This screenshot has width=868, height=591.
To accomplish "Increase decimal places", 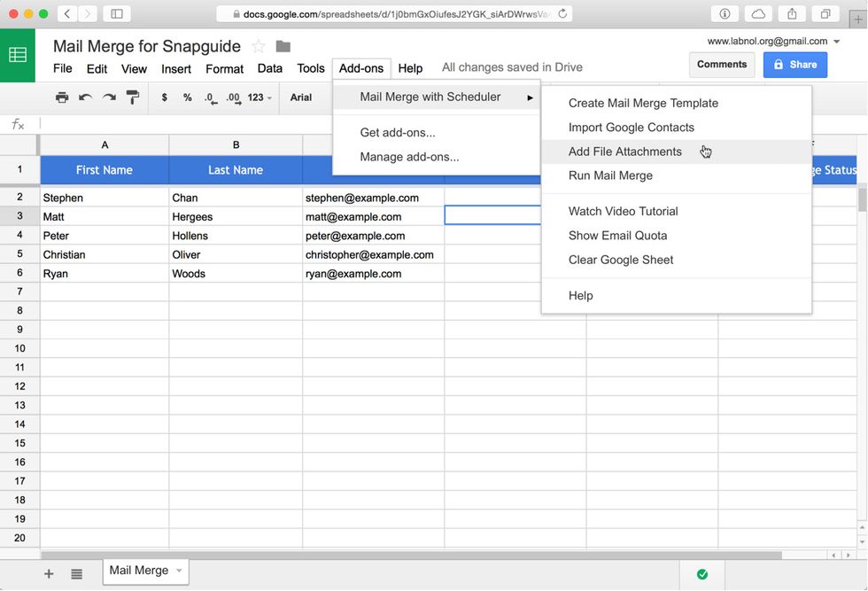I will [233, 97].
